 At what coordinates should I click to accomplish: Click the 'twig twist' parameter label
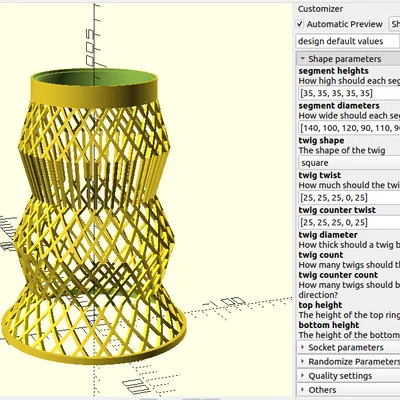(x=320, y=175)
